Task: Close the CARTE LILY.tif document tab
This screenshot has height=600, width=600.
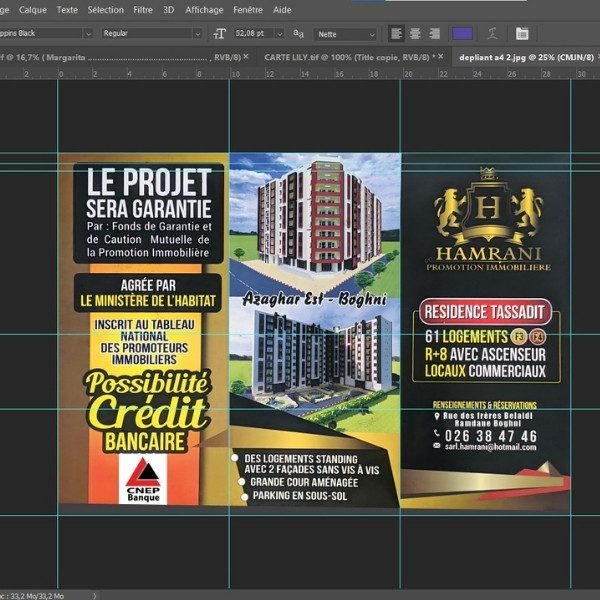Action: [439, 57]
